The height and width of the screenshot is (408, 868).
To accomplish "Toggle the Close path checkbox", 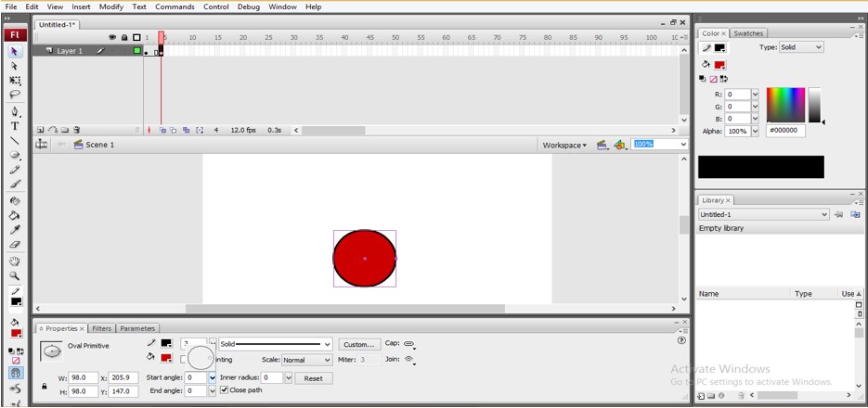I will point(225,390).
